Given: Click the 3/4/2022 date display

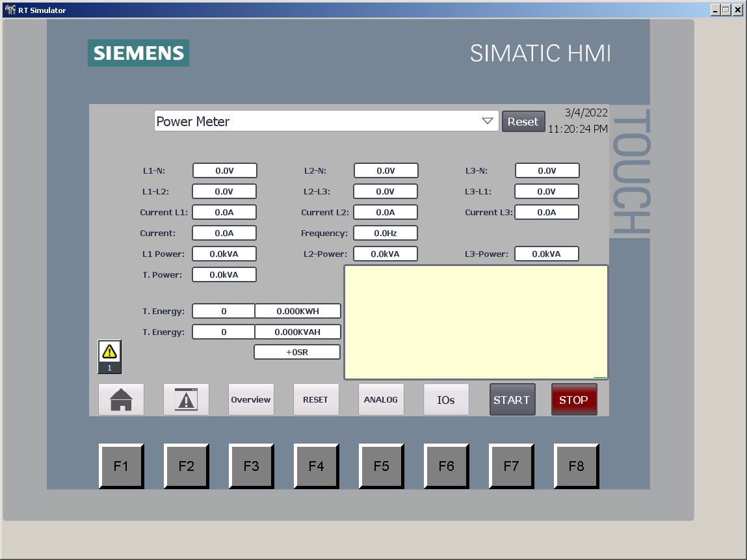Looking at the screenshot, I should pos(586,113).
